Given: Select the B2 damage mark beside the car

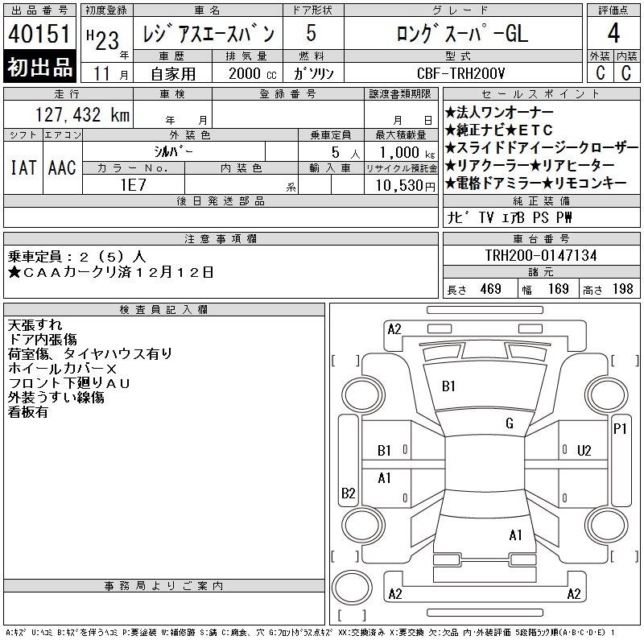Looking at the screenshot, I should pyautogui.click(x=349, y=493).
